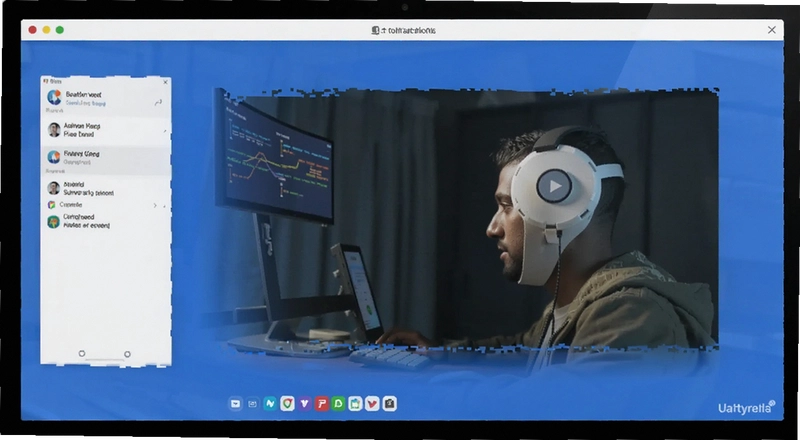Click the small arrow beside second contact
The width and height of the screenshot is (800, 440).
click(x=164, y=131)
